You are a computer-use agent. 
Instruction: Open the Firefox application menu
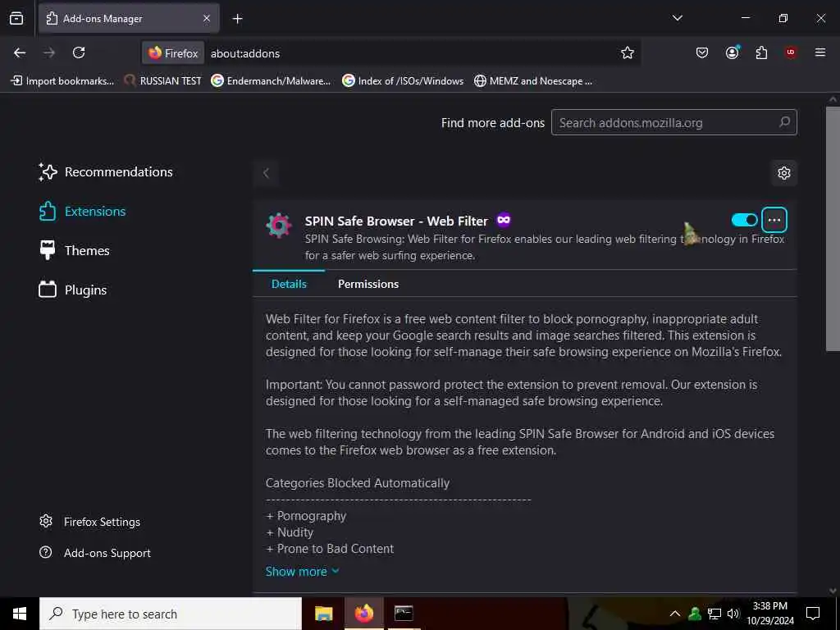pos(820,52)
